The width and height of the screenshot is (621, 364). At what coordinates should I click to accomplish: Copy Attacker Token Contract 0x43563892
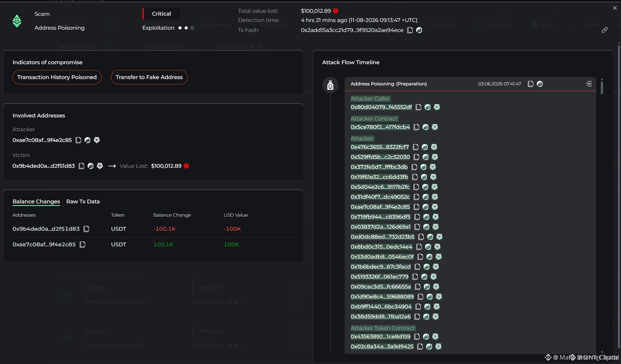point(417,337)
